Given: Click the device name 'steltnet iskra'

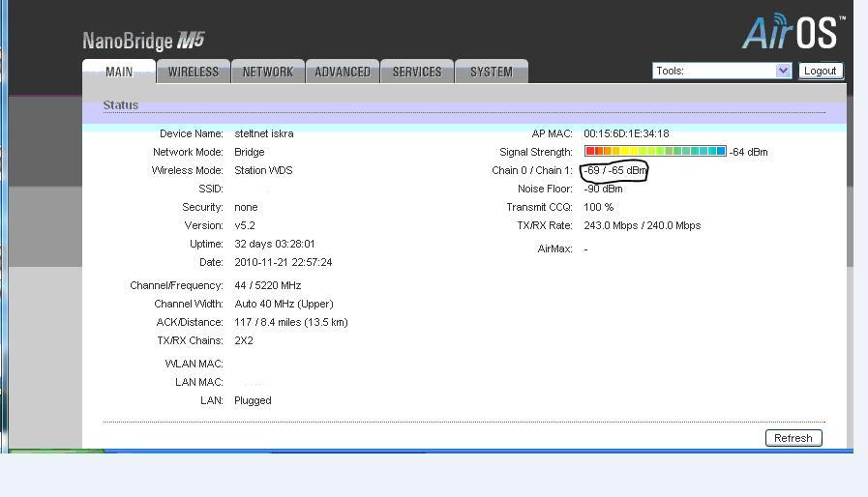Looking at the screenshot, I should coord(264,133).
